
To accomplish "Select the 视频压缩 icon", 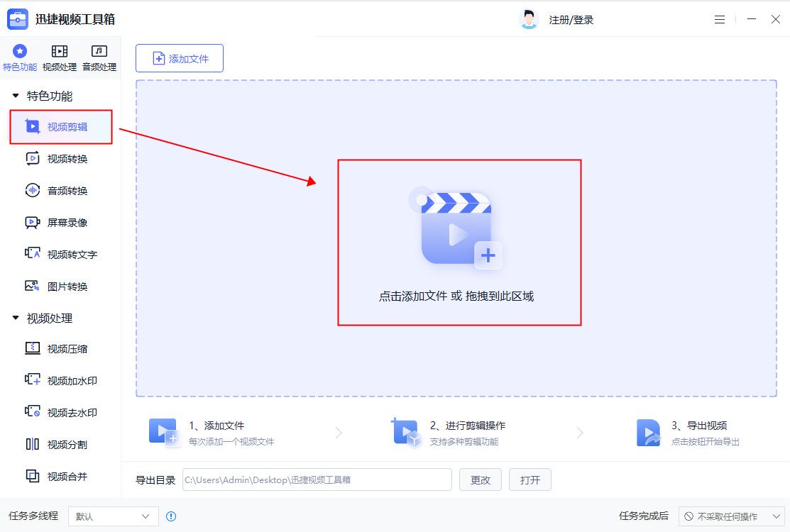I will 32,348.
